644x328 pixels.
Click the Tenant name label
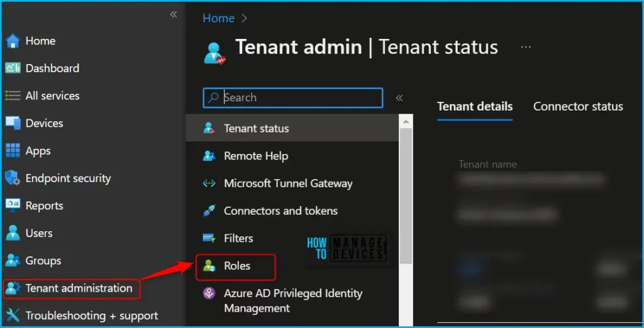(487, 165)
